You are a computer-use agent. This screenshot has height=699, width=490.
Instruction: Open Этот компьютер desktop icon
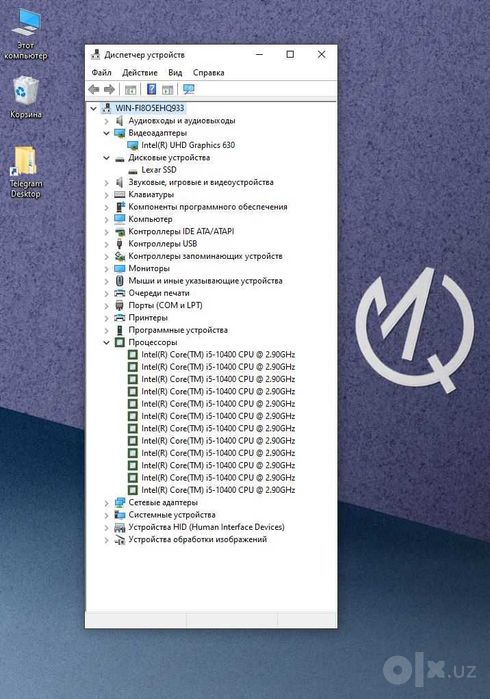point(26,34)
